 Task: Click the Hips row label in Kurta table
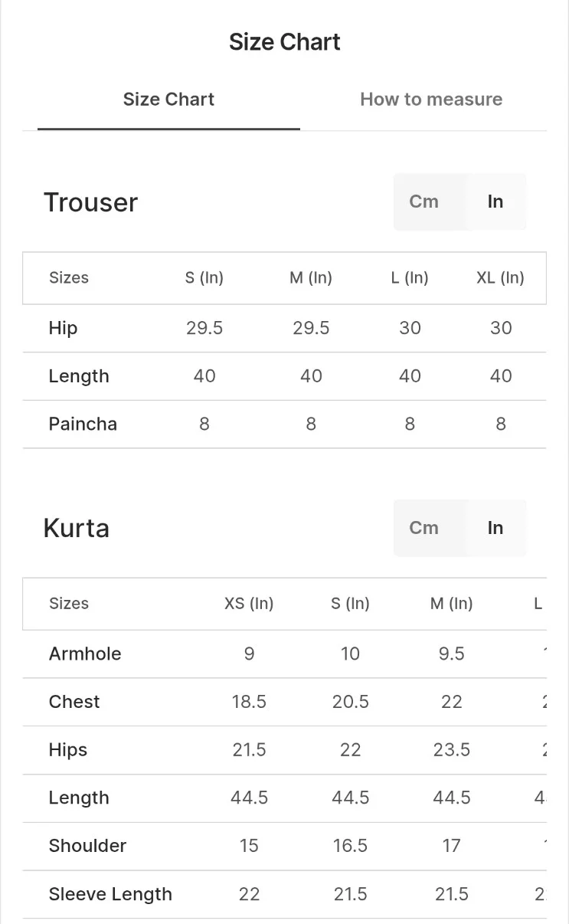tap(68, 750)
